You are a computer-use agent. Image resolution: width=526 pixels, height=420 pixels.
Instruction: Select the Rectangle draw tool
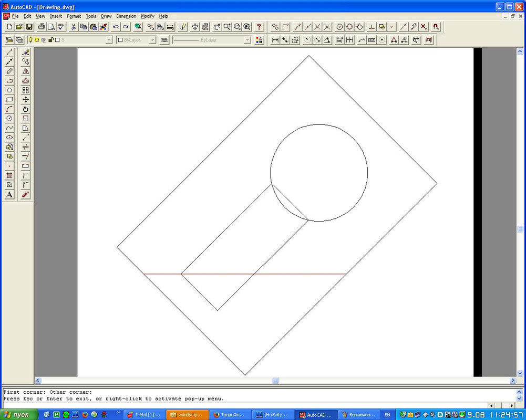[9, 100]
